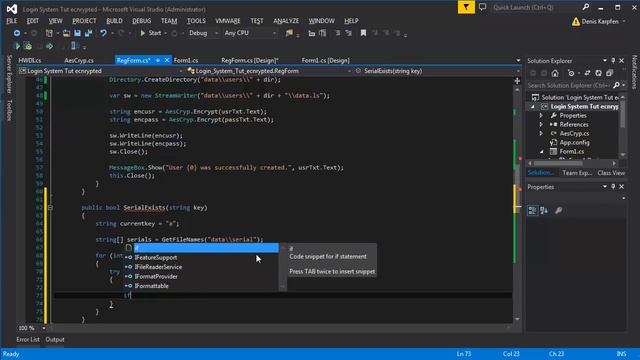The width and height of the screenshot is (640, 360).
Task: Switch to the HWDl.cs tab
Action: pyautogui.click(x=30, y=60)
